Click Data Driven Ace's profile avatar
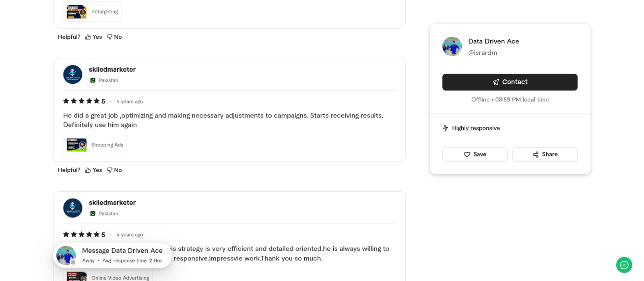Screen dimensions: 644x281 coord(452,46)
